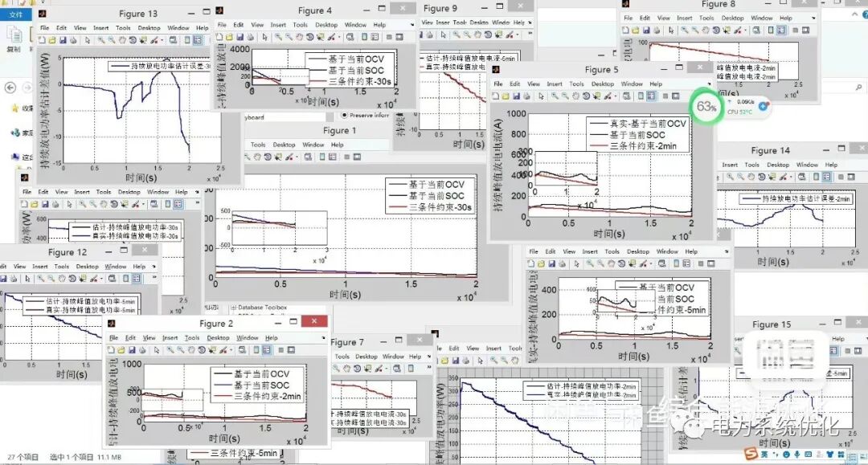Toggle Zoom Out tool in Figure 5
Image resolution: width=868 pixels, height=465 pixels.
(565, 96)
